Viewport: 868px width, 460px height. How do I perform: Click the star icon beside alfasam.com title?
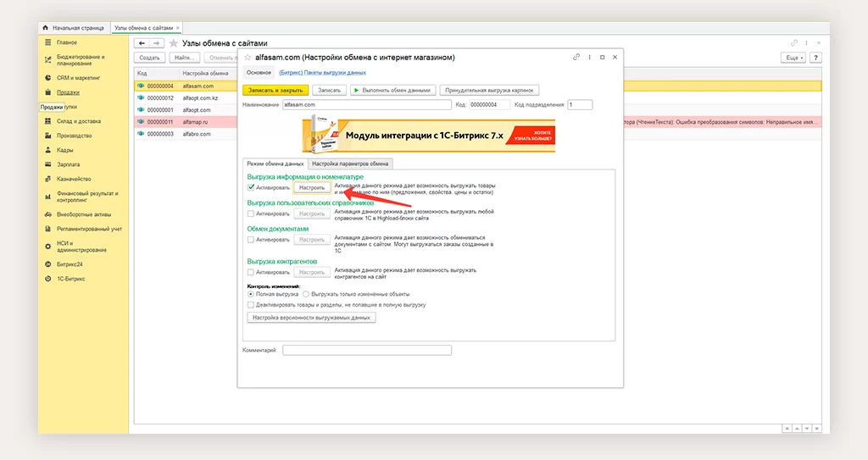(x=248, y=58)
